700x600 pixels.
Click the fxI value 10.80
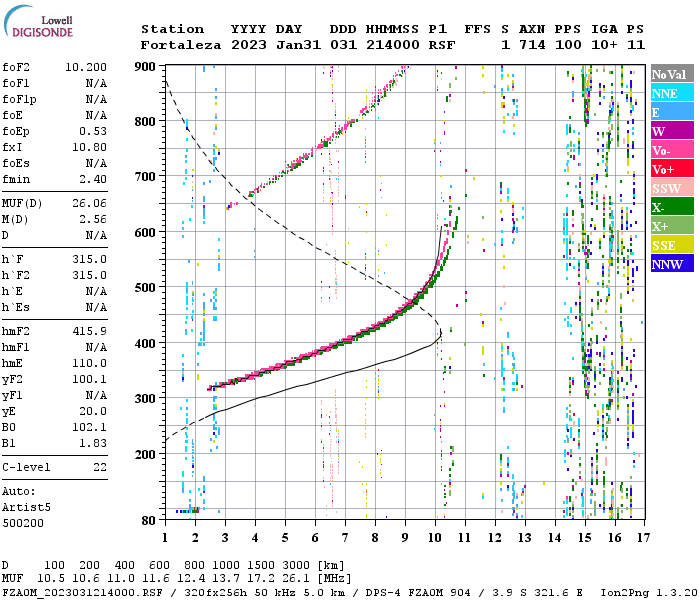click(89, 147)
